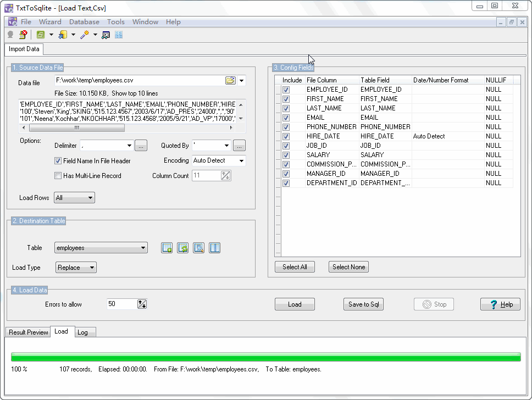Click the calendar with glasses toolbar icon

click(106, 35)
